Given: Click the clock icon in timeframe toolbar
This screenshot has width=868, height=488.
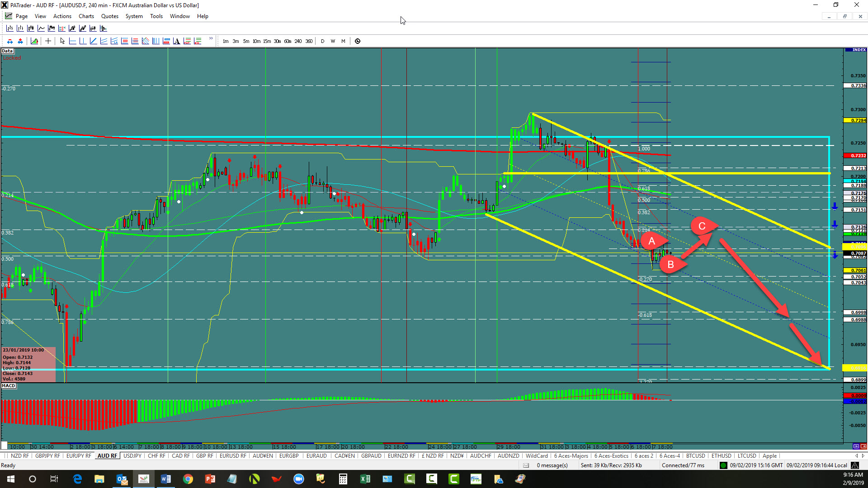Looking at the screenshot, I should pos(358,41).
